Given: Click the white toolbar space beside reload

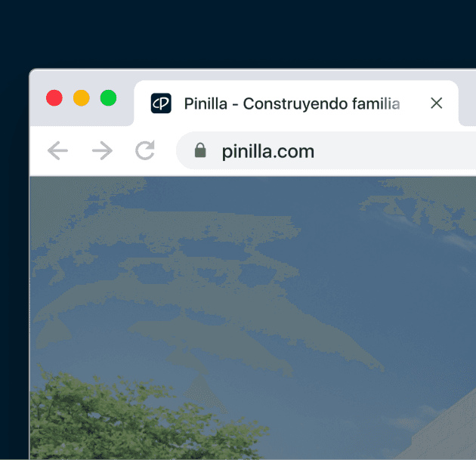Looking at the screenshot, I should pyautogui.click(x=165, y=151).
